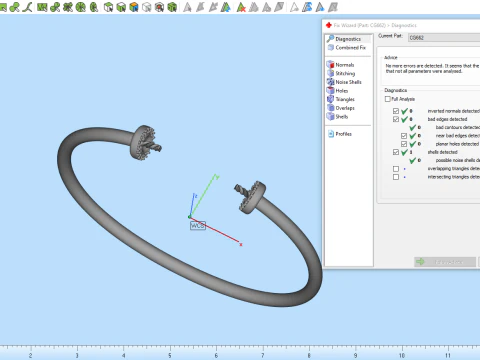Screen dimensions: 480x360
Task: Click the green triangles with blue arrow icon
Action: [226, 7]
